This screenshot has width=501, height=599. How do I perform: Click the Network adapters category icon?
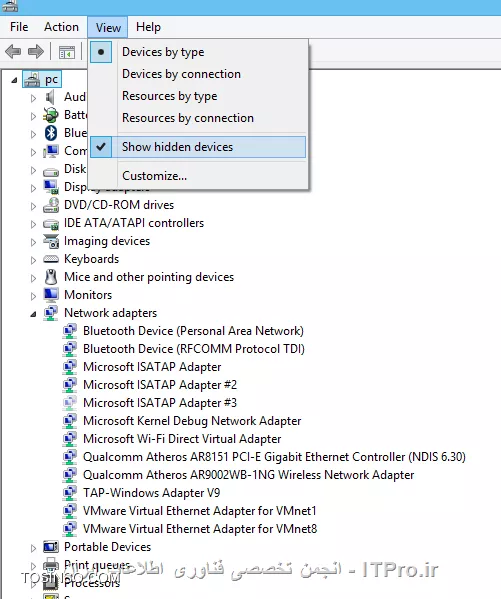(x=50, y=313)
